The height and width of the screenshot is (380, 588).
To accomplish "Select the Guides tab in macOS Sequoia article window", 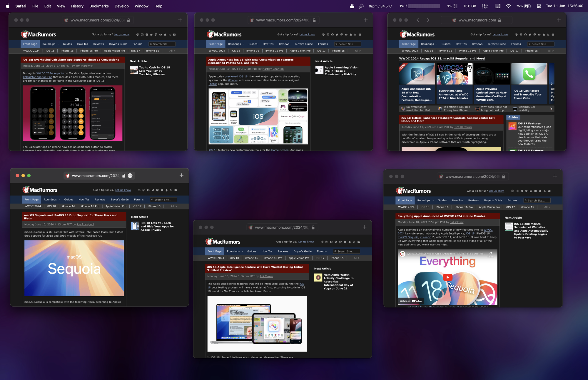I will pos(69,200).
